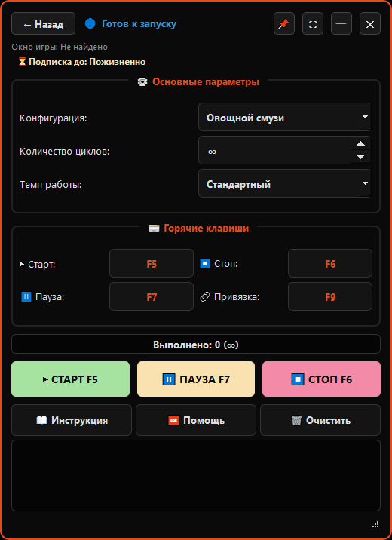The image size is (392, 540).
Task: Change the Привязка hotkey F9 field
Action: click(x=330, y=296)
